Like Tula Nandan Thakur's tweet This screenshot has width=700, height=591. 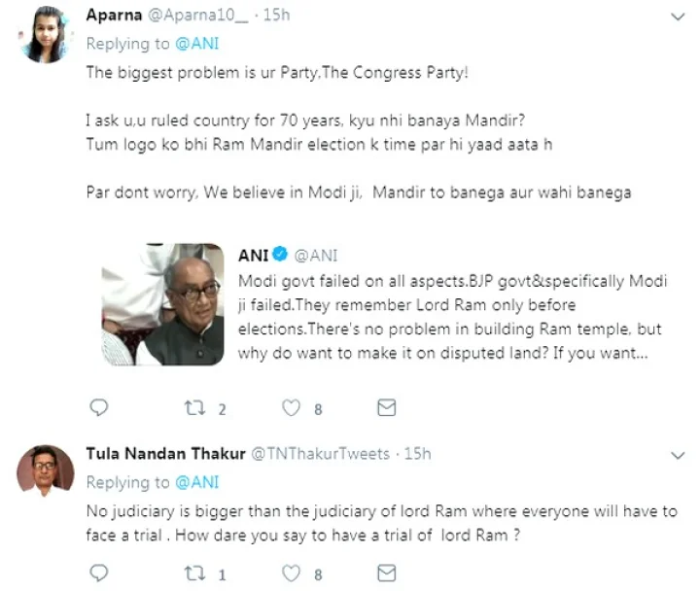[x=291, y=574]
